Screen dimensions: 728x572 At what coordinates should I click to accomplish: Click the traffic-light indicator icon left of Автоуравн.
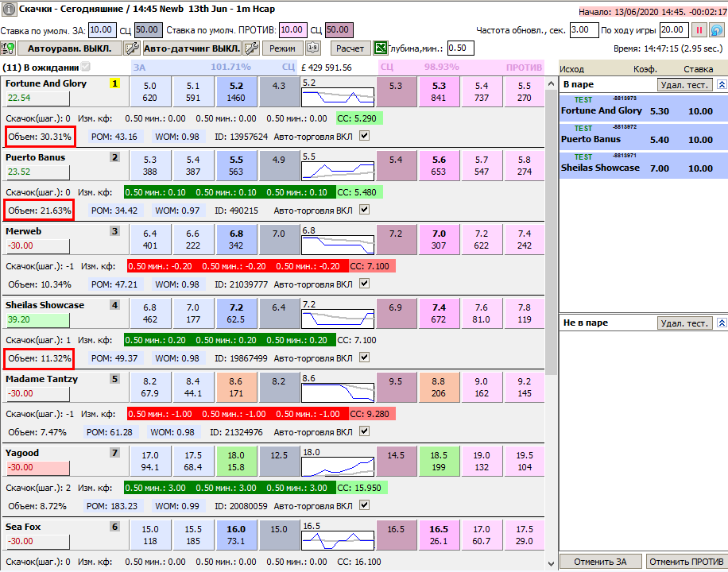coord(9,48)
